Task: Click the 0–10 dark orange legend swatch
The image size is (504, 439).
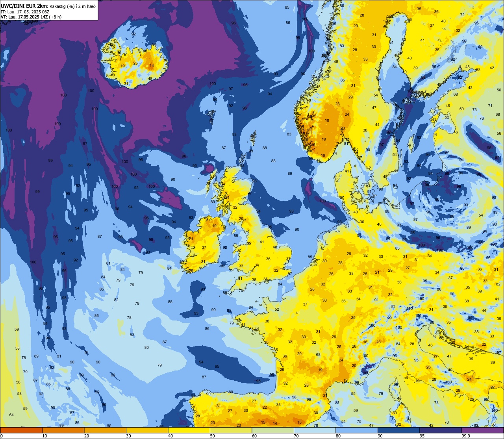Action: tap(21, 430)
